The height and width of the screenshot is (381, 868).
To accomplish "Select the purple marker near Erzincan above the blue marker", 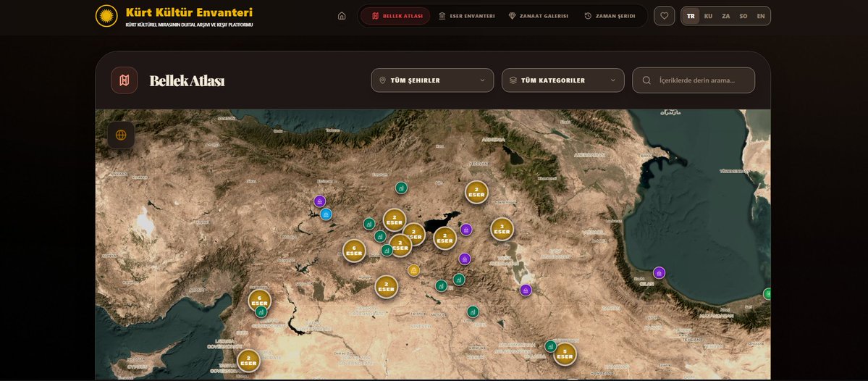I will click(319, 201).
